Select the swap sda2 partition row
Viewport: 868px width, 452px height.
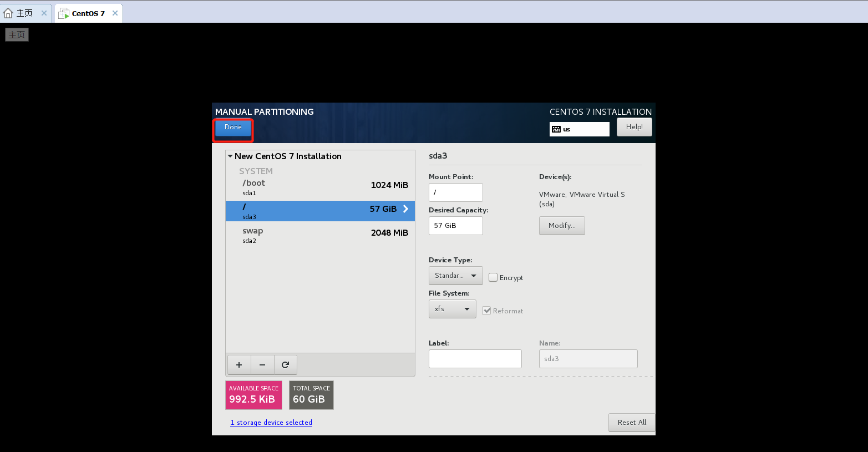pyautogui.click(x=320, y=235)
